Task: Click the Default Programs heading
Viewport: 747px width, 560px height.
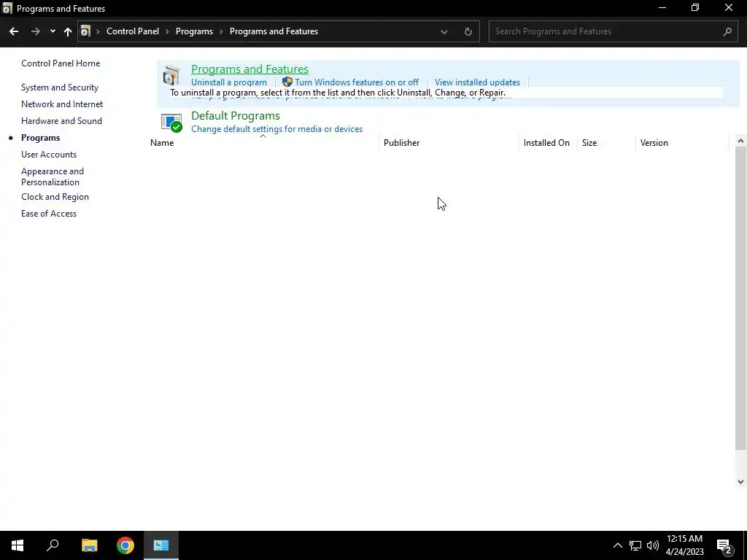Action: coord(236,116)
